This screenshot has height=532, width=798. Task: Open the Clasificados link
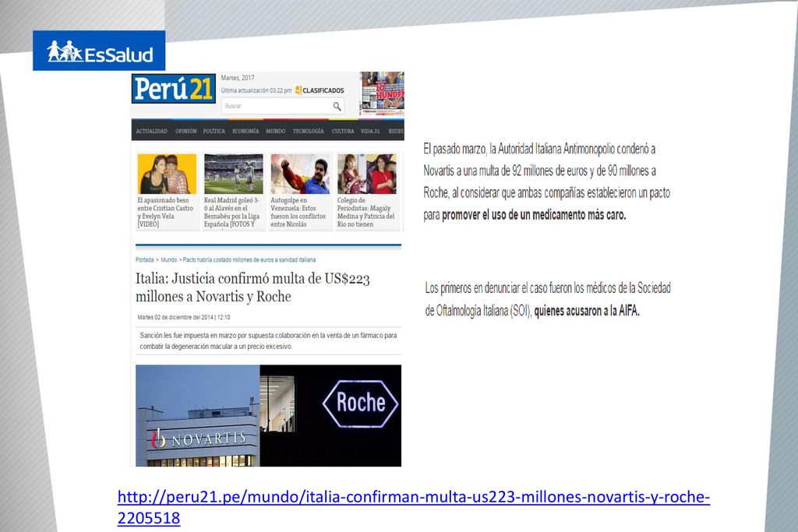pos(320,90)
